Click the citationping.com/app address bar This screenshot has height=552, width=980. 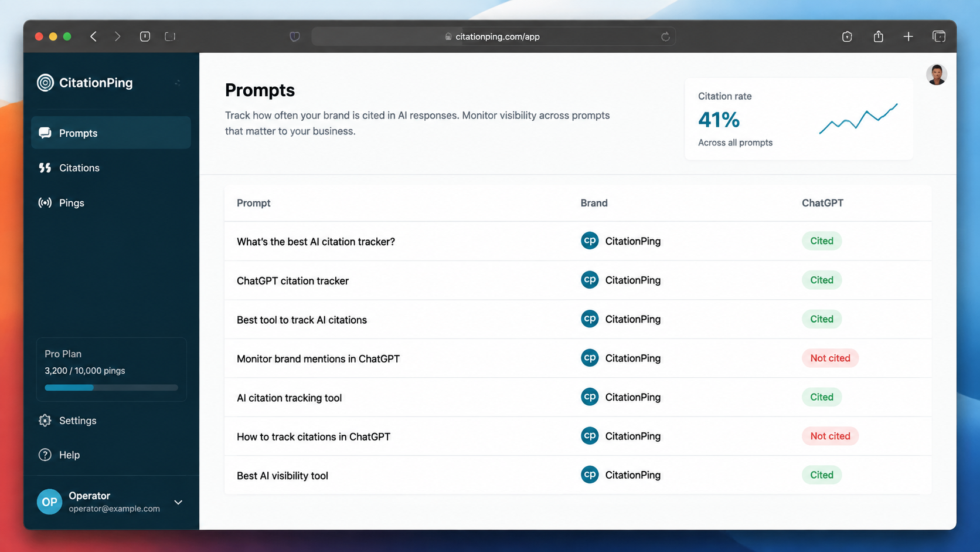pyautogui.click(x=494, y=36)
